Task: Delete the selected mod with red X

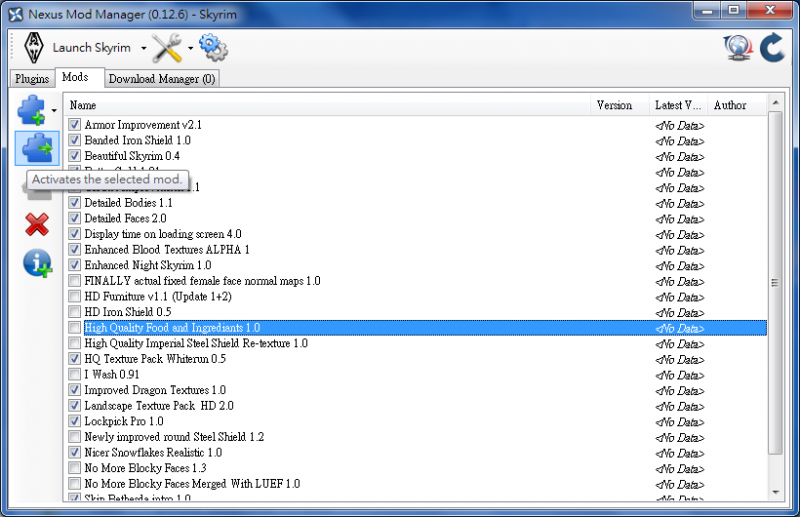Action: tap(37, 225)
